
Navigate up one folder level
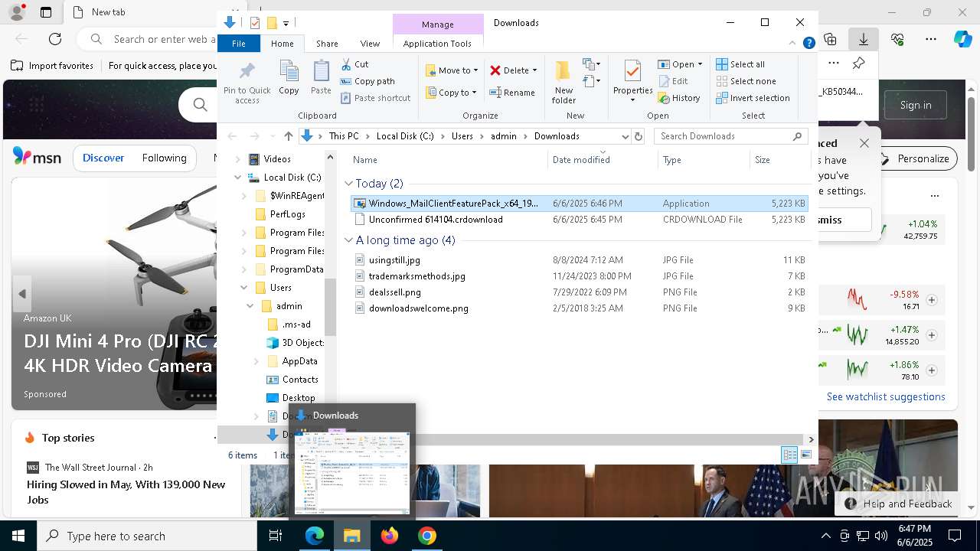[288, 136]
